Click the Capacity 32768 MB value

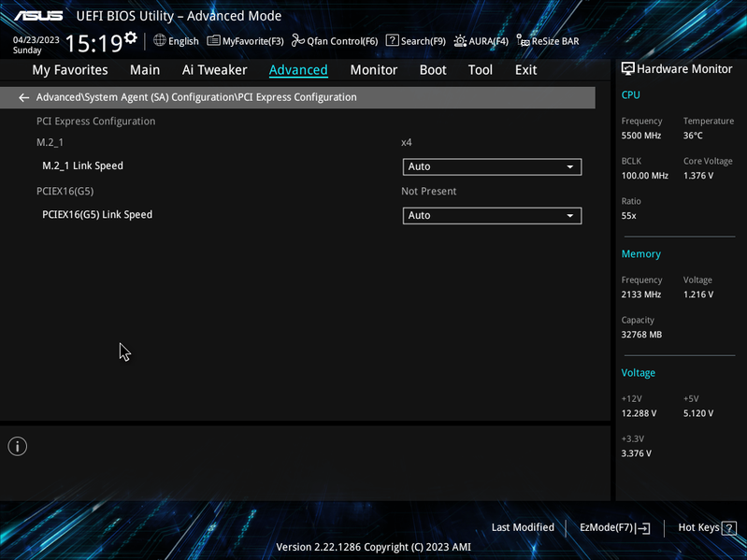(641, 335)
